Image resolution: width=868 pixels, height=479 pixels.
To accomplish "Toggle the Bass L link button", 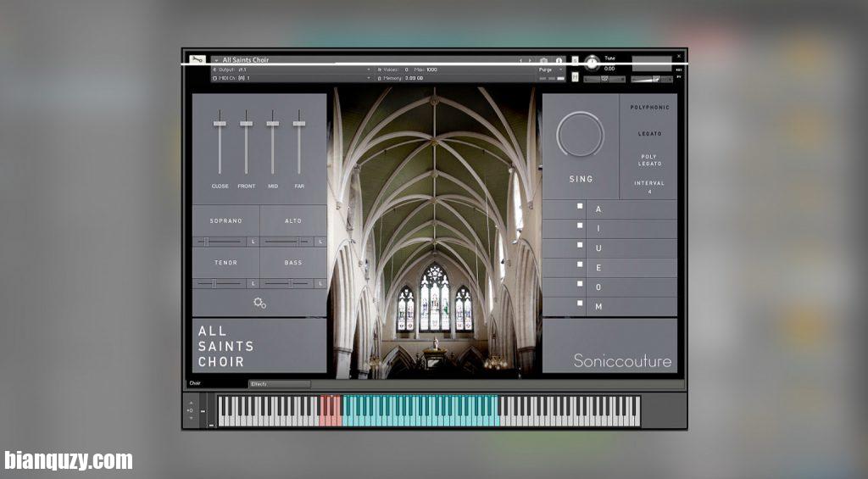I will [x=320, y=283].
